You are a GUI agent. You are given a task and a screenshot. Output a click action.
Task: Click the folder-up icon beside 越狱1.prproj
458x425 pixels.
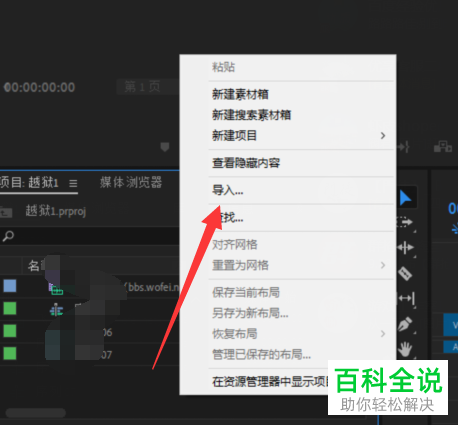click(6, 212)
